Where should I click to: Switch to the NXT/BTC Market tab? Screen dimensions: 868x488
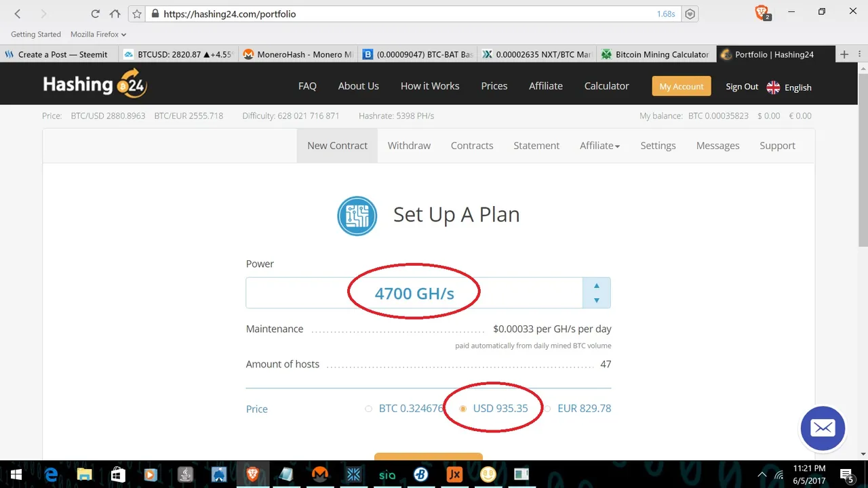(537, 54)
